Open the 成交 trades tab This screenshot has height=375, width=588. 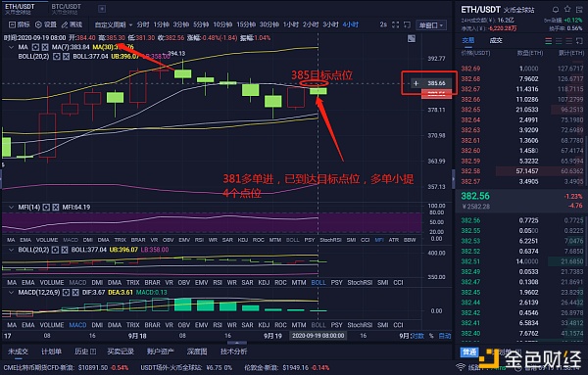pyautogui.click(x=495, y=40)
